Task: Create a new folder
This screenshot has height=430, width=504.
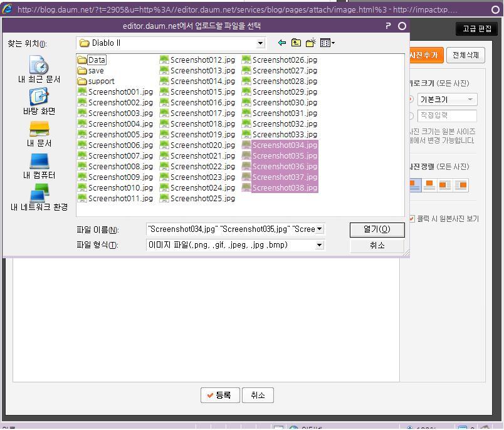Action: coord(310,43)
